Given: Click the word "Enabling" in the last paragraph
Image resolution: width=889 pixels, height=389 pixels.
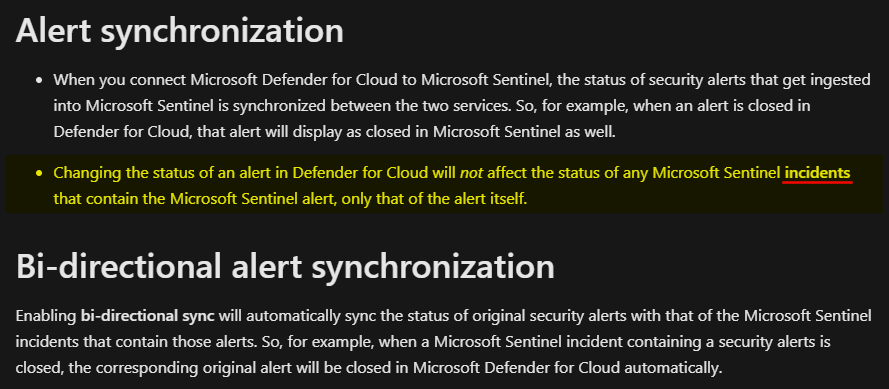Looking at the screenshot, I should click(46, 316).
